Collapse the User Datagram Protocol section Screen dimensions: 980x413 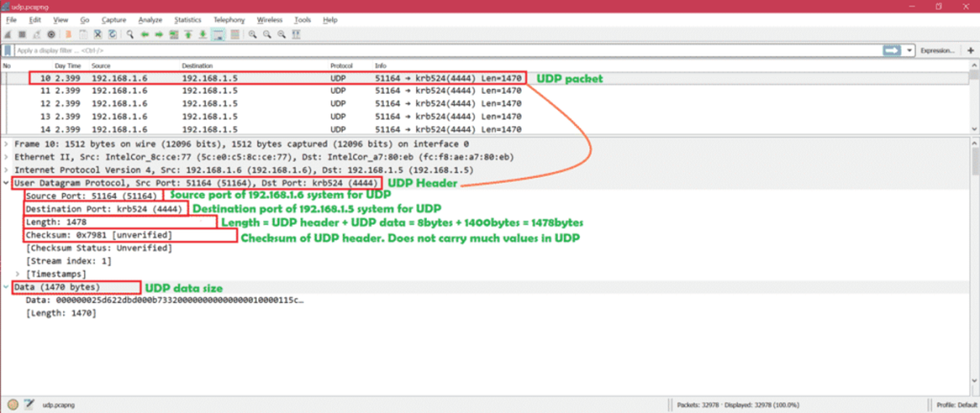8,183
